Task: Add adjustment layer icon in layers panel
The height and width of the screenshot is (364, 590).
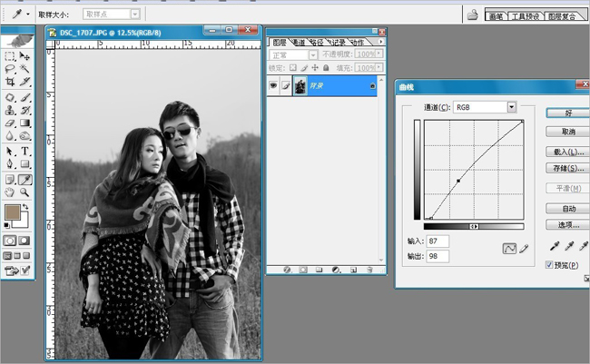Action: coord(336,270)
